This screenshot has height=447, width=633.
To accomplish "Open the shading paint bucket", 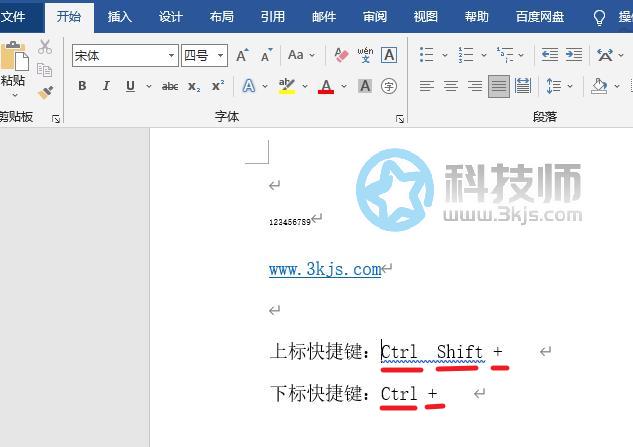I will pyautogui.click(x=599, y=86).
